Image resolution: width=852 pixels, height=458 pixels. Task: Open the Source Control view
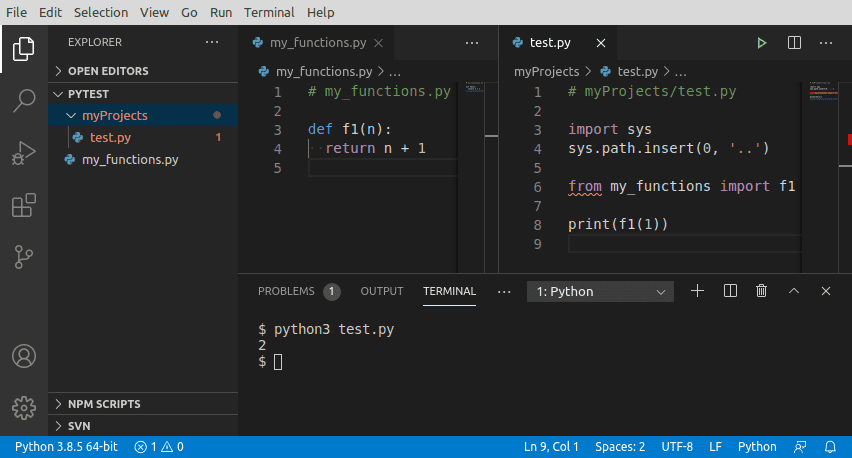pyautogui.click(x=24, y=258)
